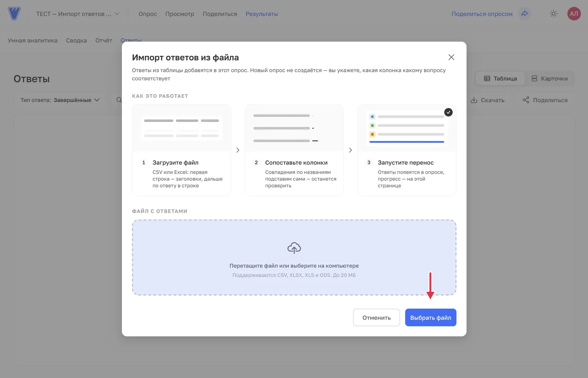Click the Поделиться button in the answers toolbar
Image resolution: width=588 pixels, height=378 pixels.
pyautogui.click(x=545, y=100)
